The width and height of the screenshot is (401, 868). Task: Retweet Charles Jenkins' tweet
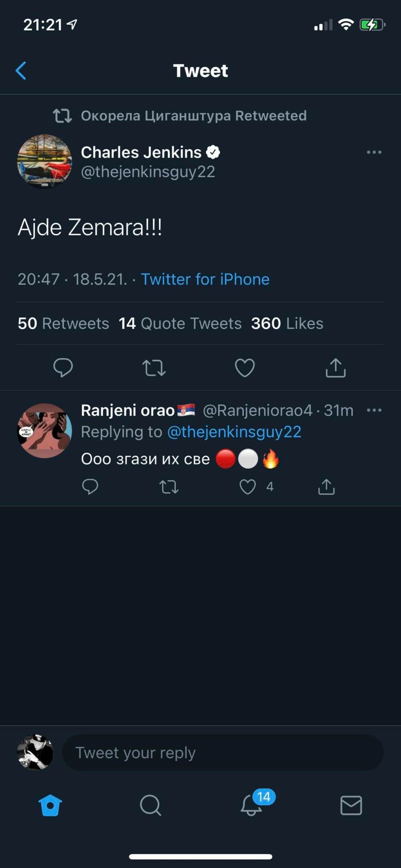(x=154, y=368)
